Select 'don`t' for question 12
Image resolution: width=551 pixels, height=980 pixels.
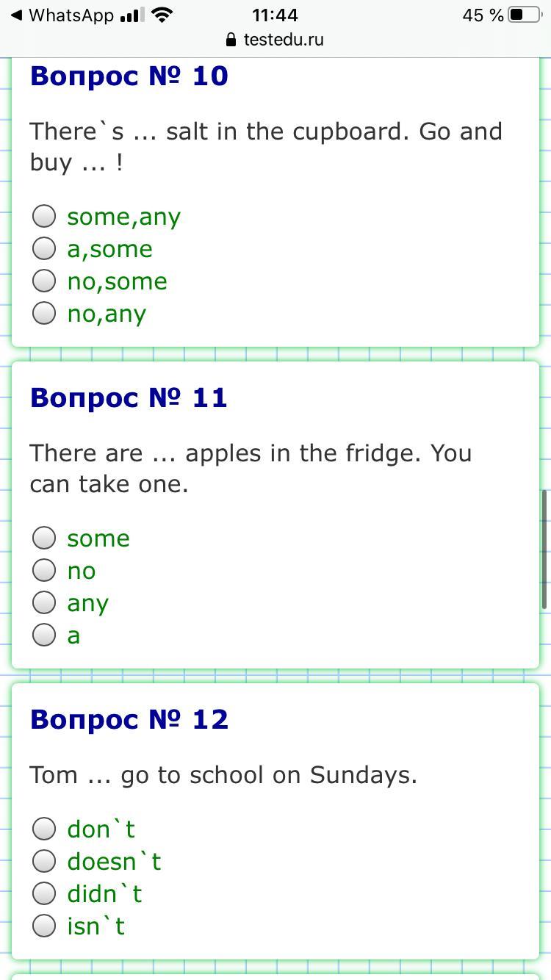pyautogui.click(x=44, y=829)
